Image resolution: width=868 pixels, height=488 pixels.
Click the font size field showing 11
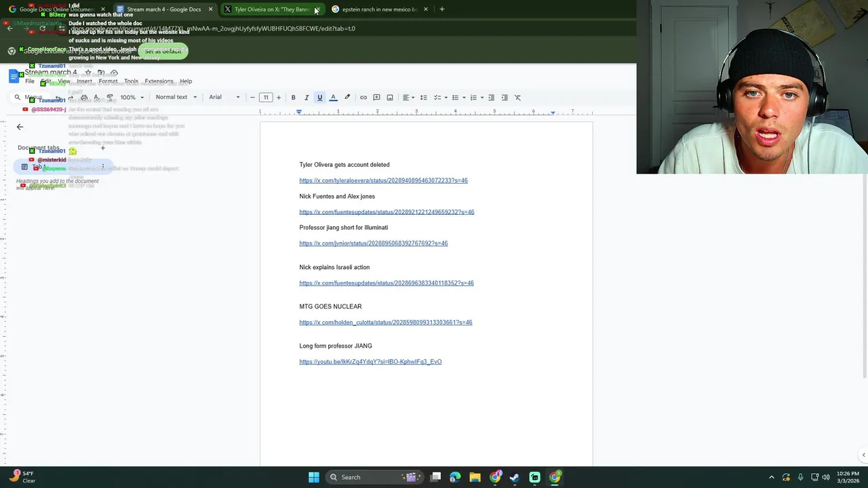pyautogui.click(x=266, y=98)
